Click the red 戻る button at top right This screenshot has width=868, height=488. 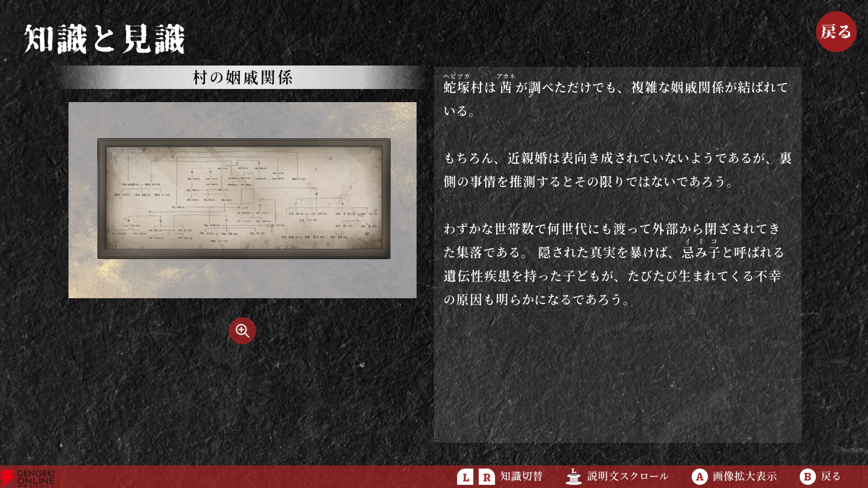click(836, 32)
